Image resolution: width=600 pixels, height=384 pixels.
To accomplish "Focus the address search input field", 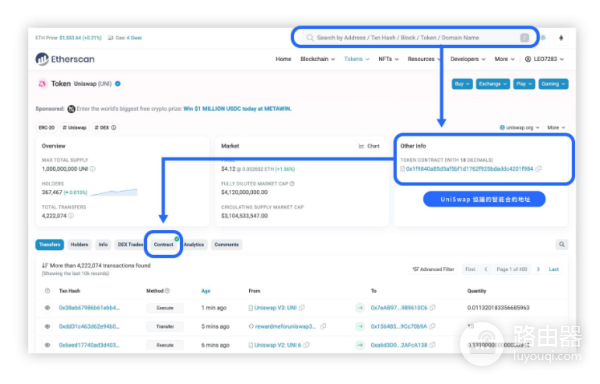I will (x=415, y=37).
